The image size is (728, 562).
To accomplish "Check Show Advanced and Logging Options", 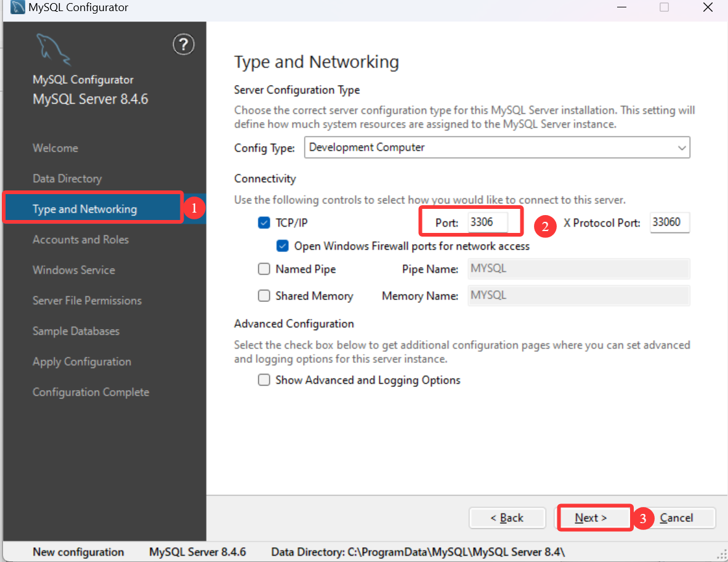I will pyautogui.click(x=264, y=380).
